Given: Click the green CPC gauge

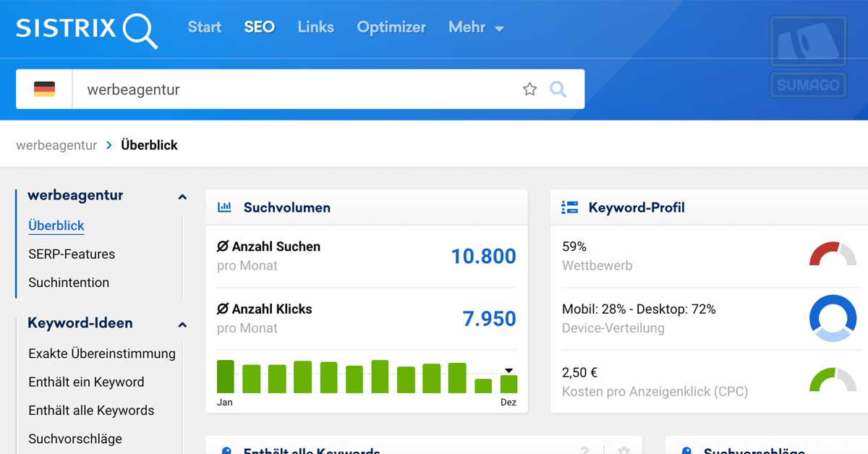Looking at the screenshot, I should pos(833,380).
